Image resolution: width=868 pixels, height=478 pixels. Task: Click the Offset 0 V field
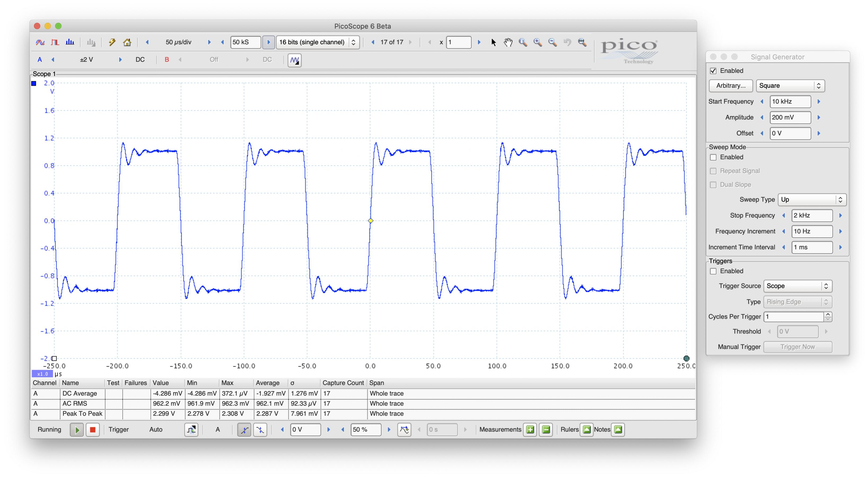coord(790,133)
